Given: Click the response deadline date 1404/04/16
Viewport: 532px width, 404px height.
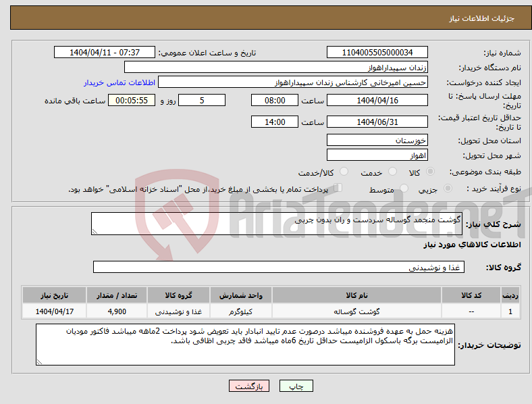Looking at the screenshot, I should pos(377,100).
